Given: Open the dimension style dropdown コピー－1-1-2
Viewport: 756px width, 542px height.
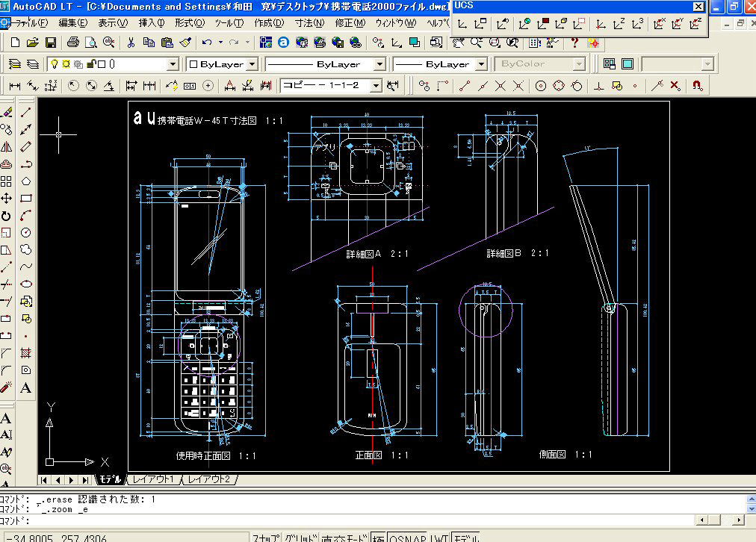Looking at the screenshot, I should tap(376, 86).
